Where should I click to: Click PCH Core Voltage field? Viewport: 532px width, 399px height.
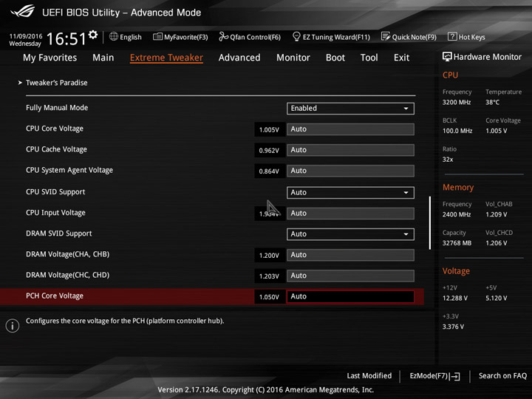pyautogui.click(x=350, y=296)
